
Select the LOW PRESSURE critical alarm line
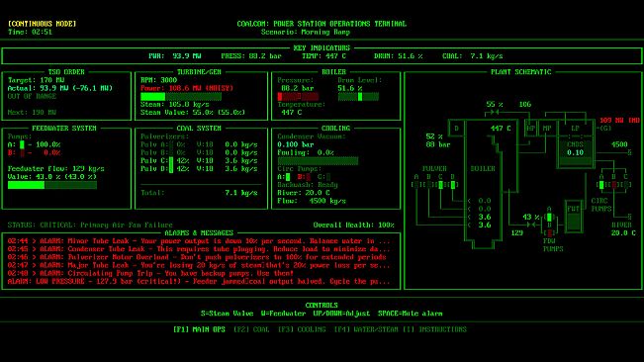[199, 282]
